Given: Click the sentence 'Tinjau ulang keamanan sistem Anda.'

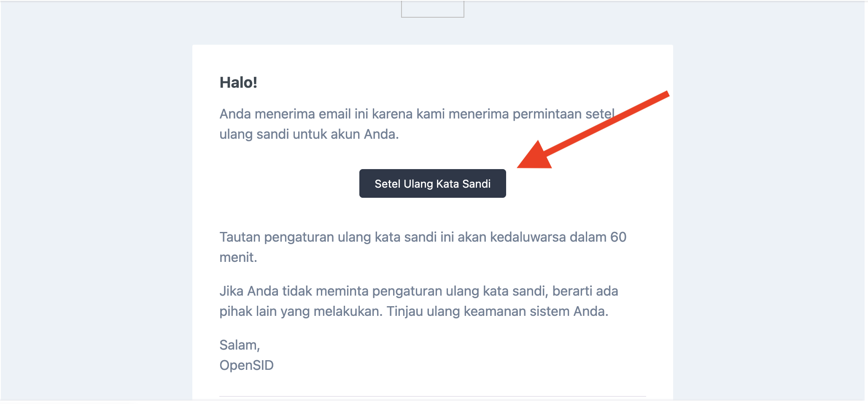Looking at the screenshot, I should [497, 311].
